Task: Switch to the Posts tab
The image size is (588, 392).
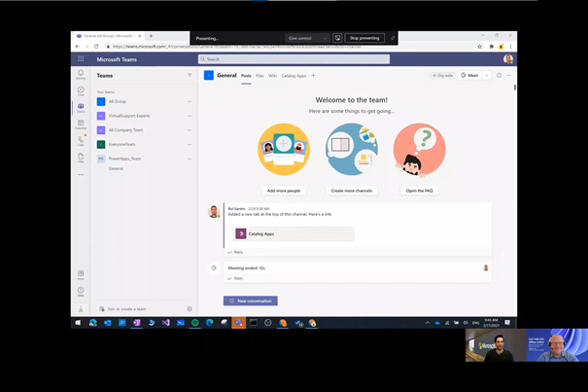Action: click(x=246, y=76)
